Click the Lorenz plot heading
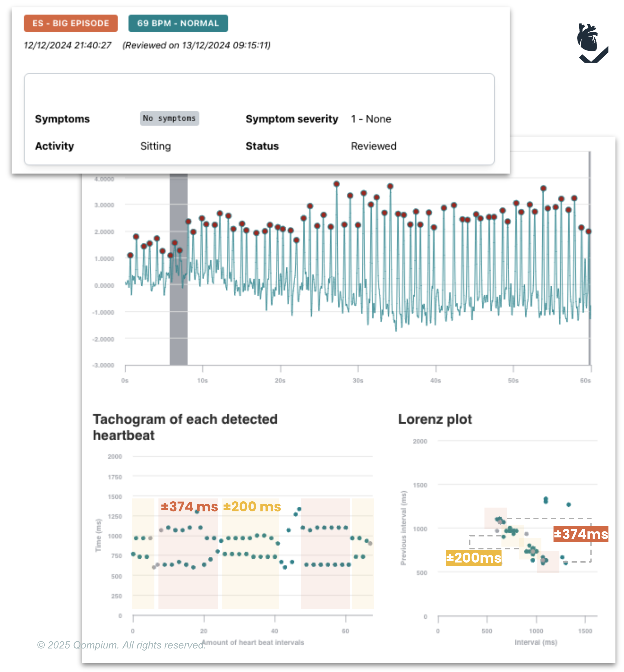The width and height of the screenshot is (624, 672). (x=435, y=419)
